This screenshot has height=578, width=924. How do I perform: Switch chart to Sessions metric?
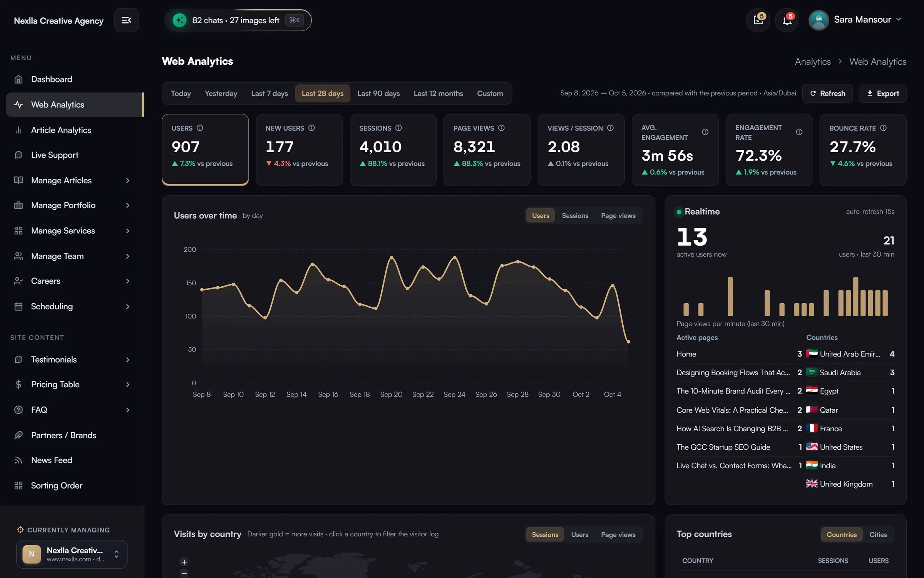coord(575,215)
